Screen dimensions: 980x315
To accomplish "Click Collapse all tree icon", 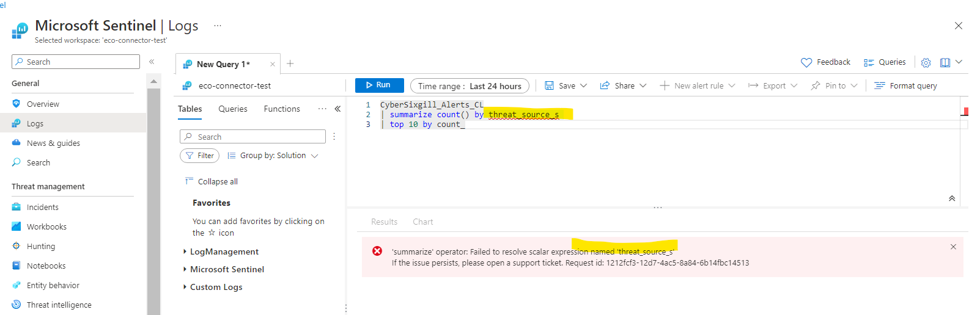I will pyautogui.click(x=189, y=181).
